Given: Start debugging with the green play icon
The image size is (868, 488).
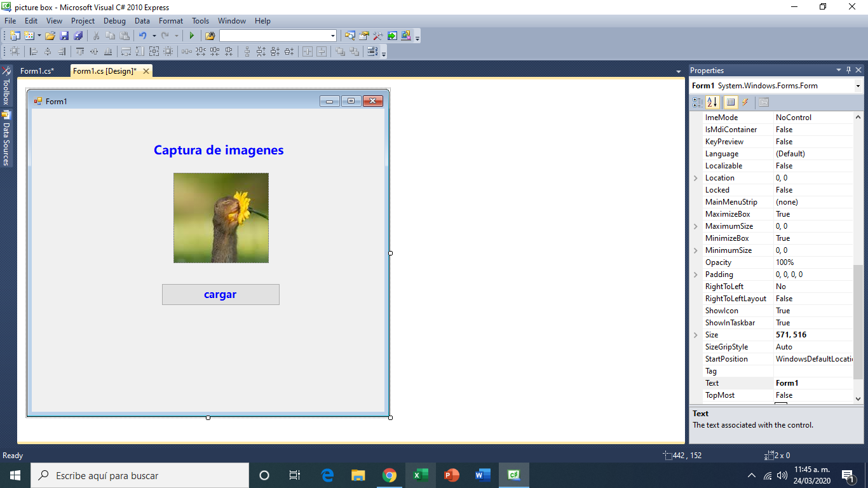Looking at the screenshot, I should pos(191,36).
